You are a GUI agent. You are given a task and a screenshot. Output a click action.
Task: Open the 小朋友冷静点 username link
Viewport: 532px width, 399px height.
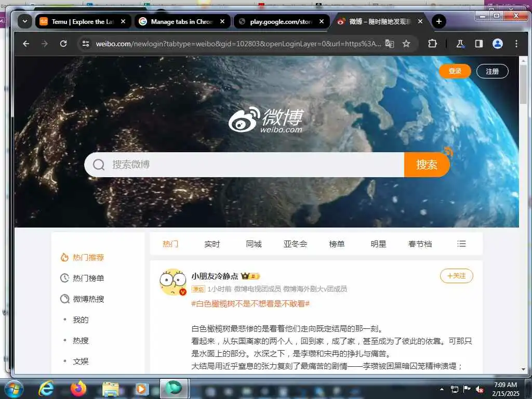[x=215, y=276]
